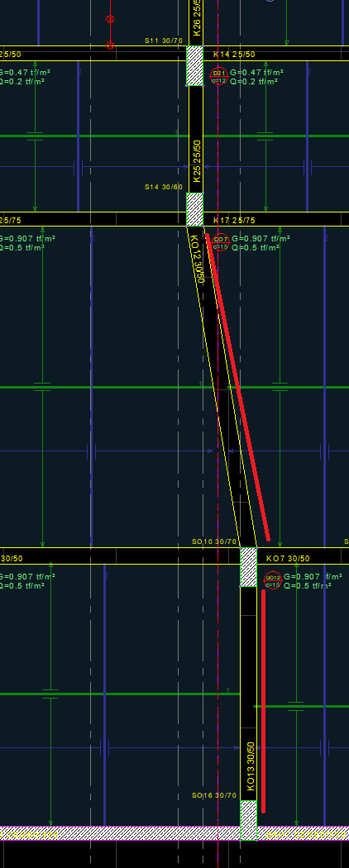Image resolution: width=349 pixels, height=868 pixels.
Task: Click the KO7 30/50 beam label
Action: tap(288, 559)
